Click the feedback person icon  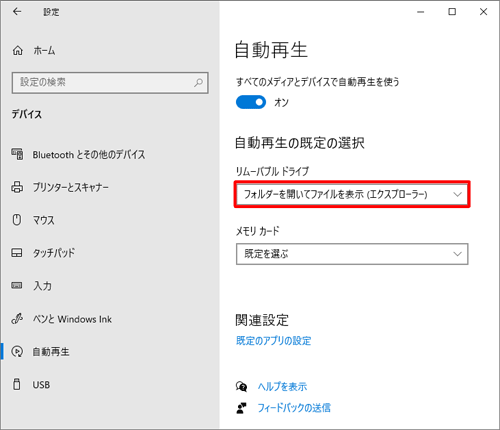pos(241,408)
